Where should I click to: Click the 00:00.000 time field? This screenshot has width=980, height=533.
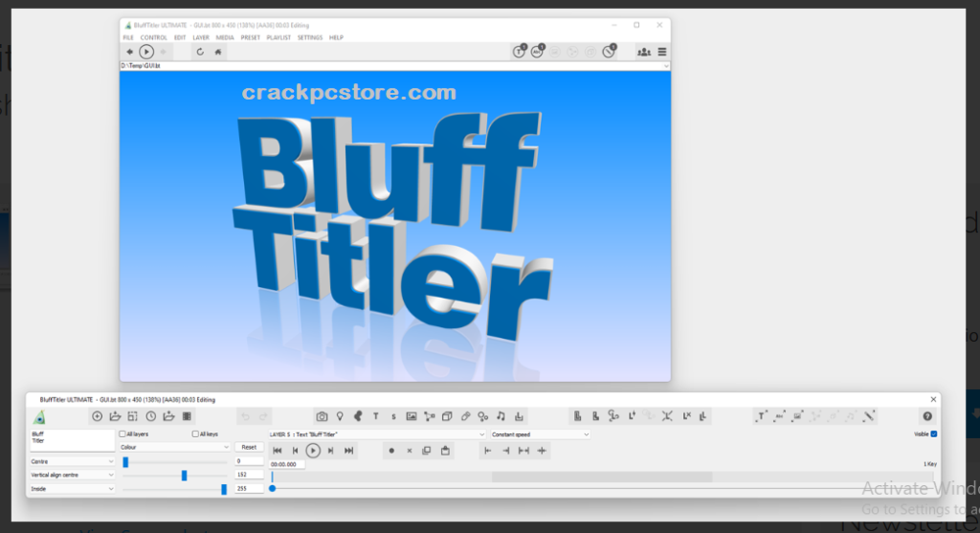tap(287, 464)
